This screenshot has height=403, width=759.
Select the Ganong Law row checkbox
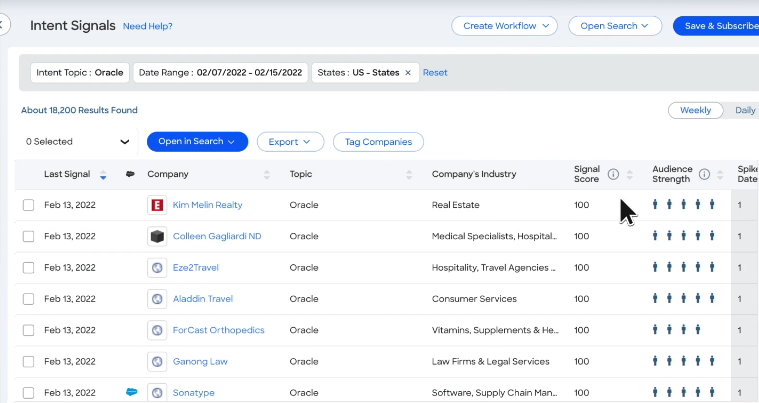pyautogui.click(x=29, y=361)
